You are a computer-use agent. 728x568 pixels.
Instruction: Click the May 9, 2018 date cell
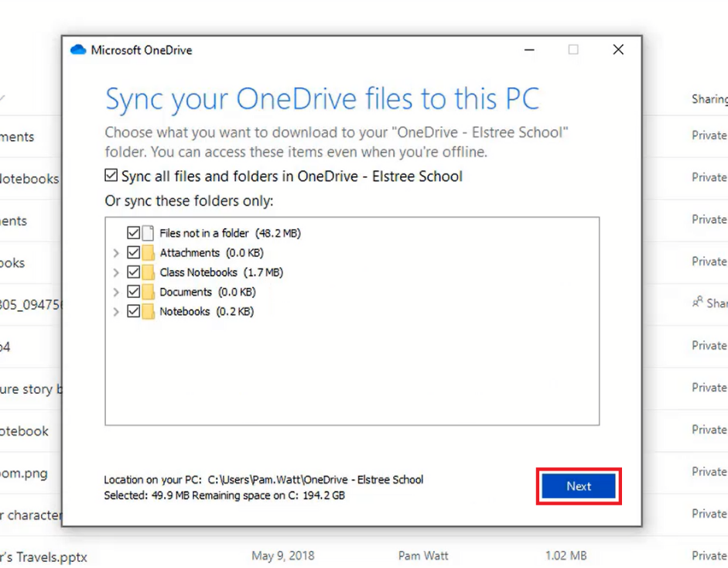click(282, 556)
